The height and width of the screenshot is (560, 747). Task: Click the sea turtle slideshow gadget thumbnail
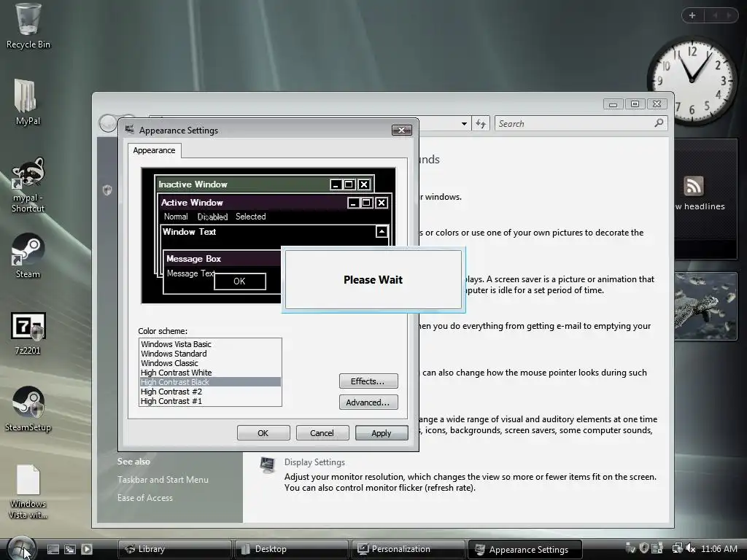coord(706,306)
